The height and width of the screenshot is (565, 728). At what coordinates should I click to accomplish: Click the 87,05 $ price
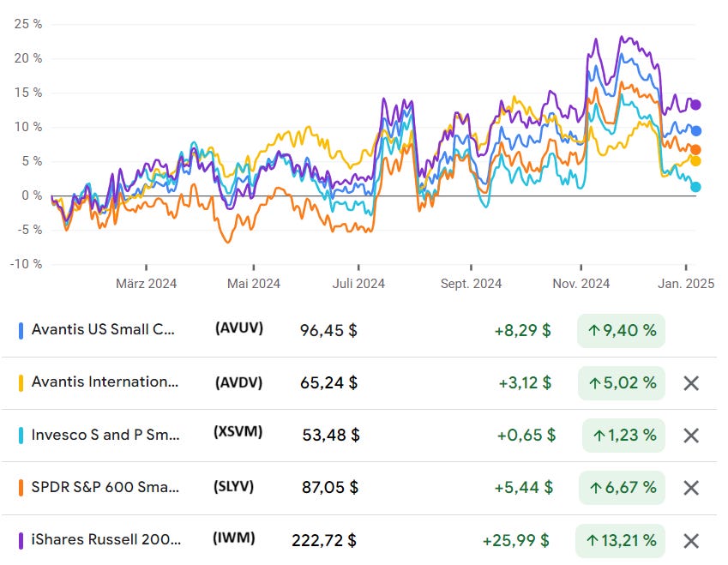tap(330, 488)
